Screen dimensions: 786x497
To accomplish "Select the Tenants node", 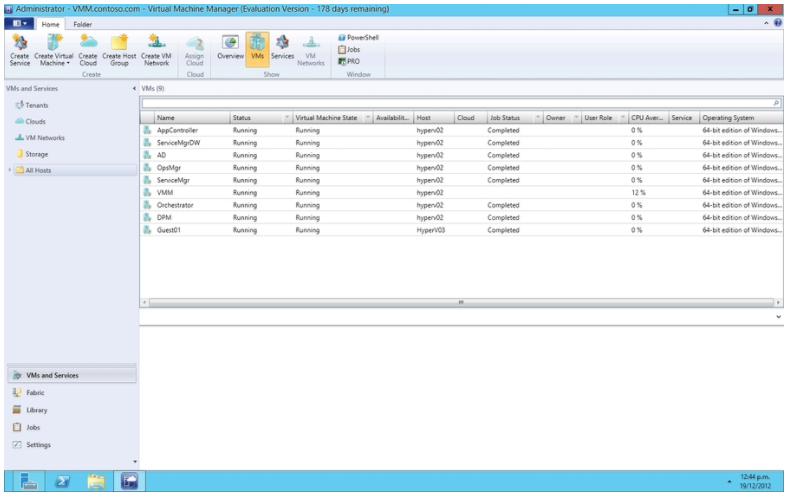I will 32,105.
